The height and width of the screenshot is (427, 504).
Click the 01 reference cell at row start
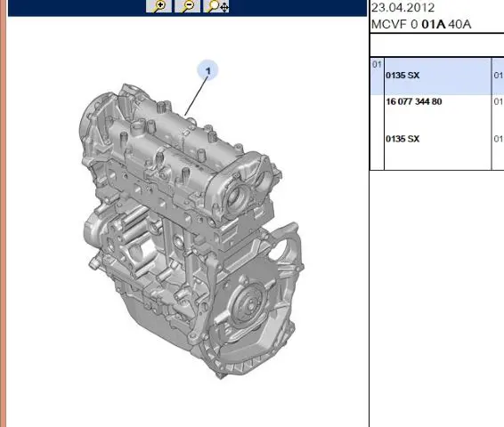coord(377,65)
